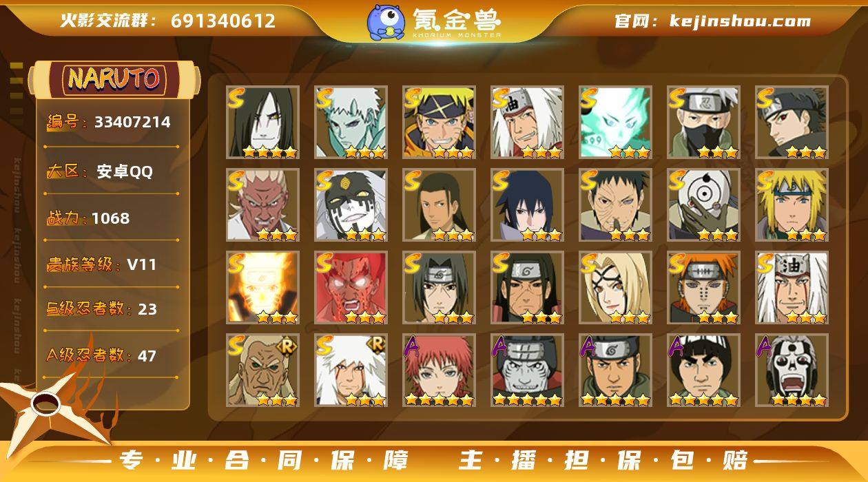Click the NARUTO scroll title banner

pyautogui.click(x=114, y=79)
